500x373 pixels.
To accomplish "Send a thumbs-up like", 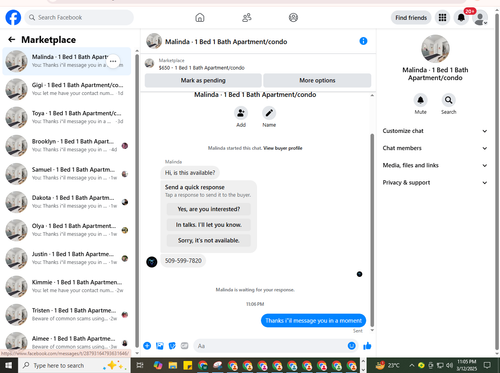I will pyautogui.click(x=367, y=346).
